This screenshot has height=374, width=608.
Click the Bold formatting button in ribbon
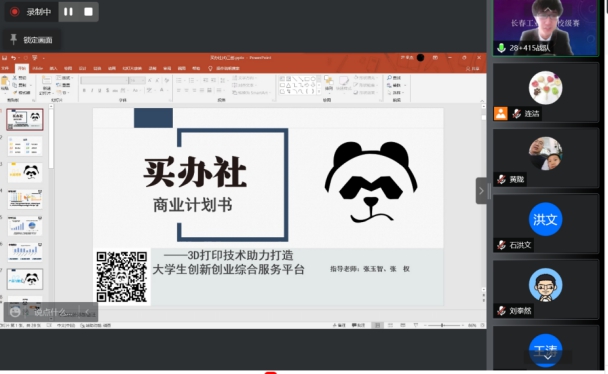point(84,90)
